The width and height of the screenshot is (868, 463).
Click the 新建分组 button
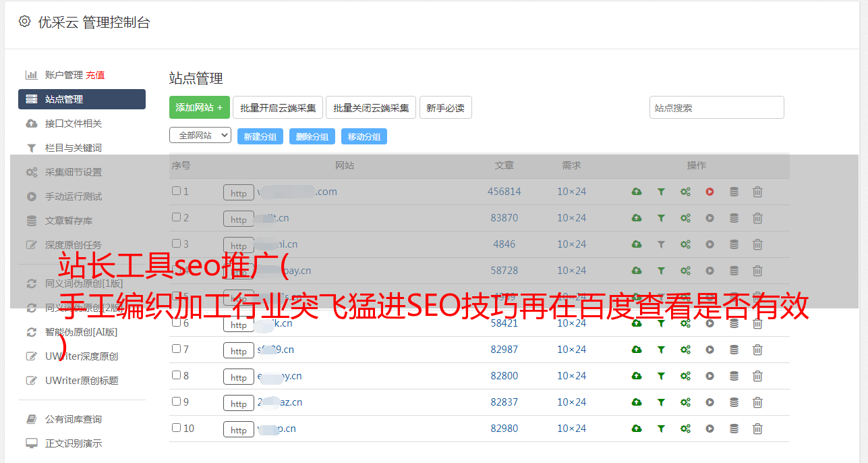coord(260,136)
